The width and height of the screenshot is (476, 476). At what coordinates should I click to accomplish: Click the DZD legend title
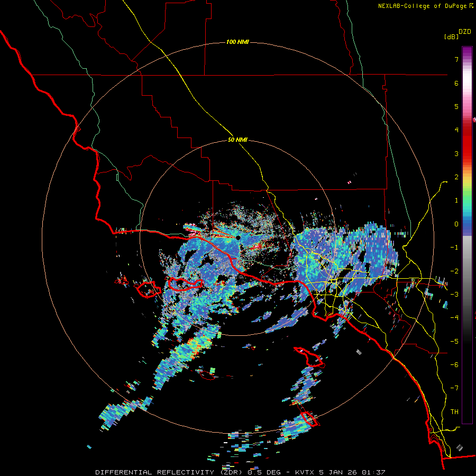click(x=465, y=32)
